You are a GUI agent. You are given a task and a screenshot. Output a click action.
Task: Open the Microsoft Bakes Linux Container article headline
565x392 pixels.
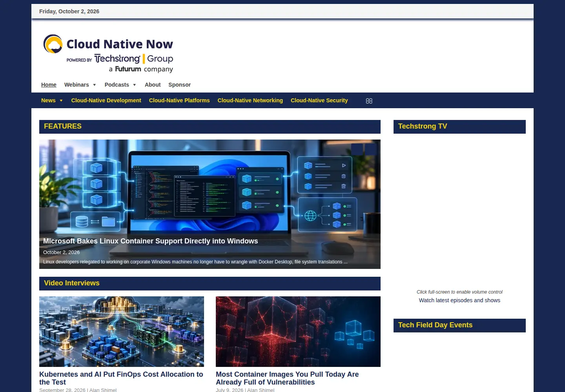tap(151, 241)
